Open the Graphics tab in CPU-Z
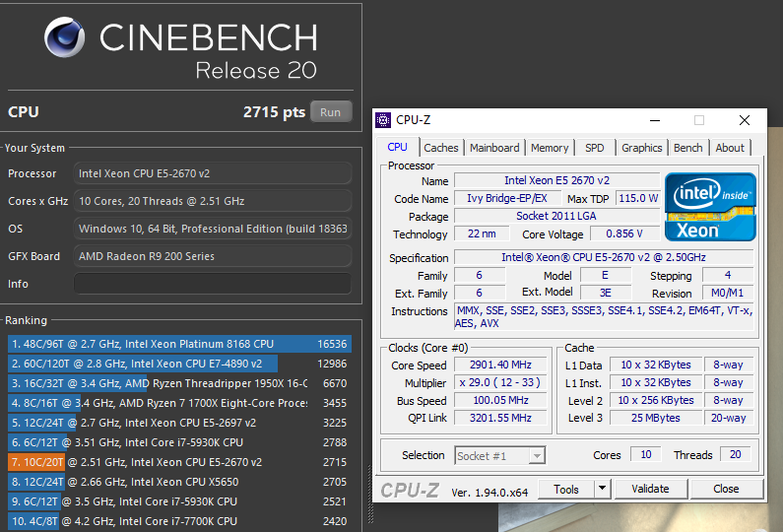 [x=641, y=148]
